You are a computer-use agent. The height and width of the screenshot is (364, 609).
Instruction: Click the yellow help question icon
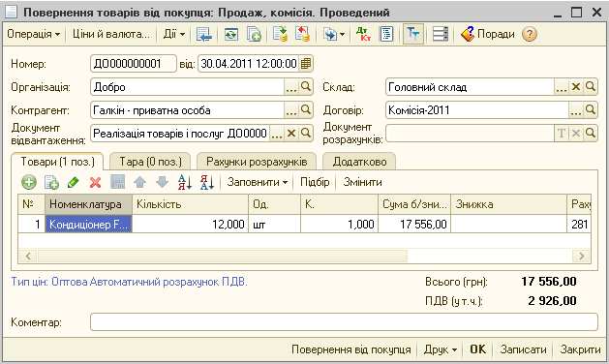(x=530, y=34)
